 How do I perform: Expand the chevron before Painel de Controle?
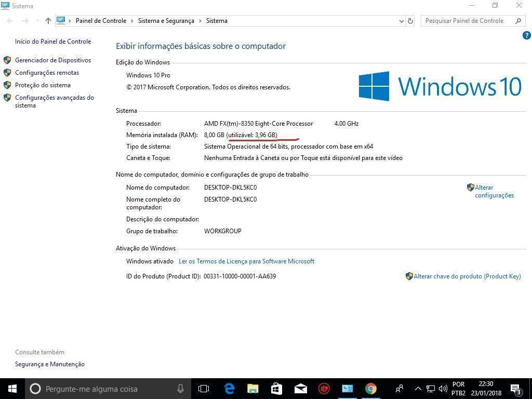click(x=70, y=21)
